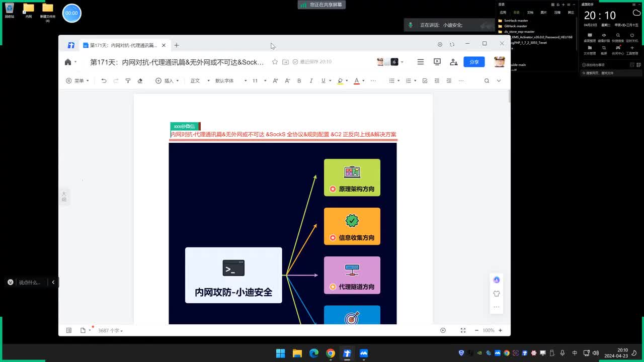
Task: Open settings gear in the title bar
Action: point(440,44)
